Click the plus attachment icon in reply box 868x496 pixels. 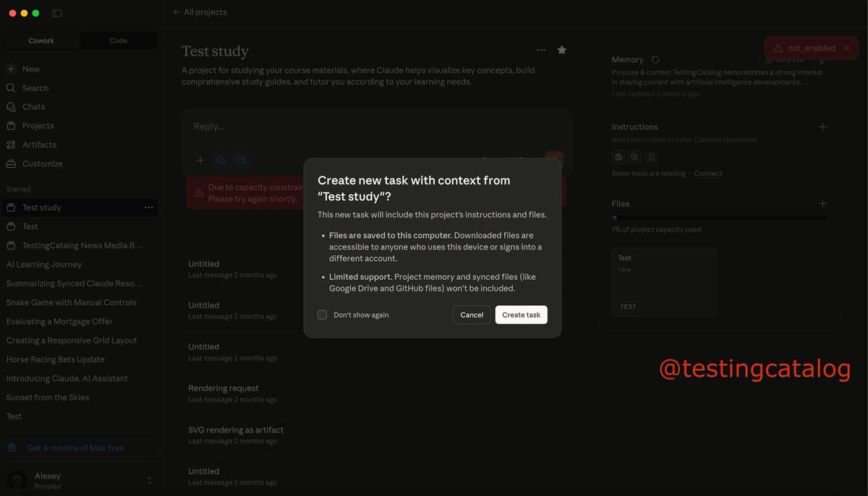coord(199,160)
